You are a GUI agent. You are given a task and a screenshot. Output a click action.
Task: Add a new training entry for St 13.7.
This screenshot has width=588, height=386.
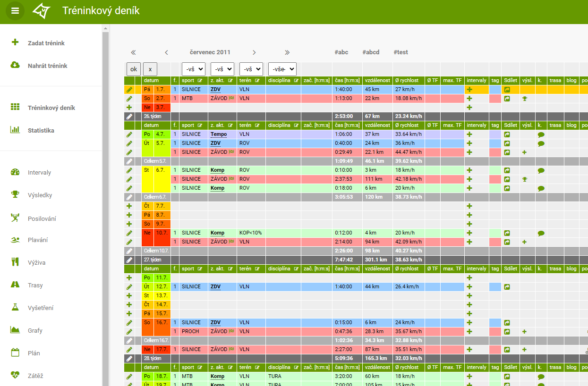pos(129,296)
